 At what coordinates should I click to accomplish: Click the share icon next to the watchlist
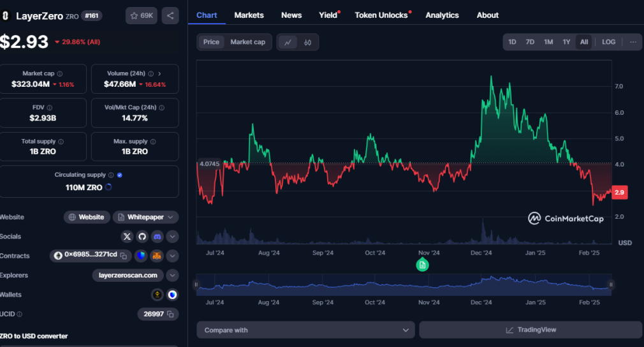170,15
